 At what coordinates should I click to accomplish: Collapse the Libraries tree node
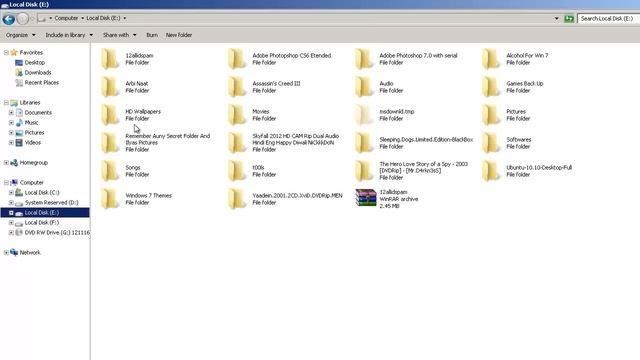[6, 103]
